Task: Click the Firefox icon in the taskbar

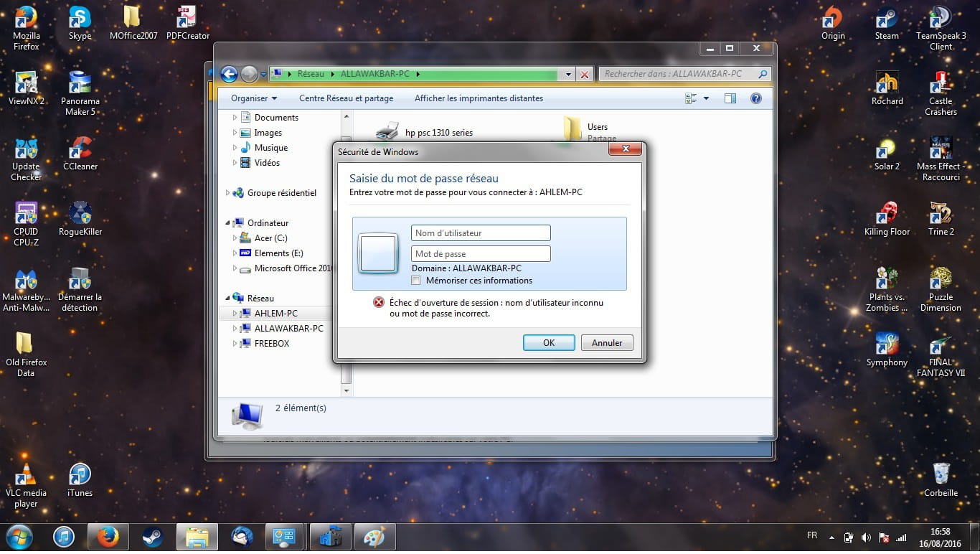Action: (108, 537)
